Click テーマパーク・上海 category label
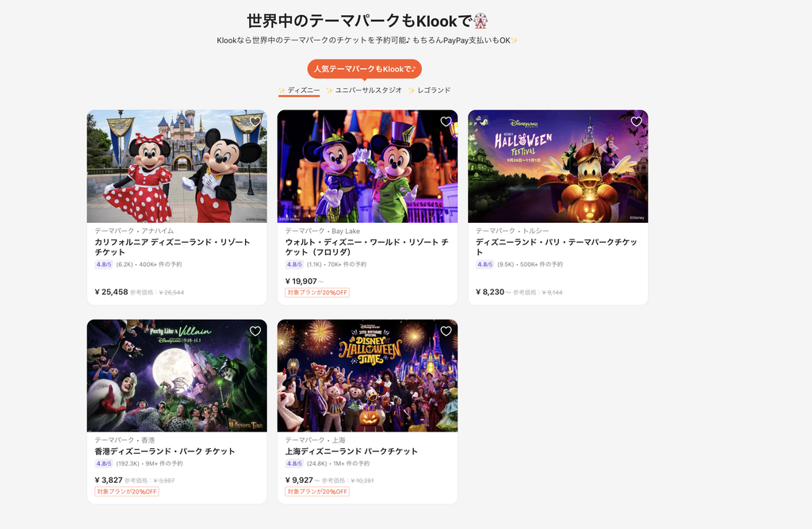This screenshot has width=812, height=529. pyautogui.click(x=316, y=440)
